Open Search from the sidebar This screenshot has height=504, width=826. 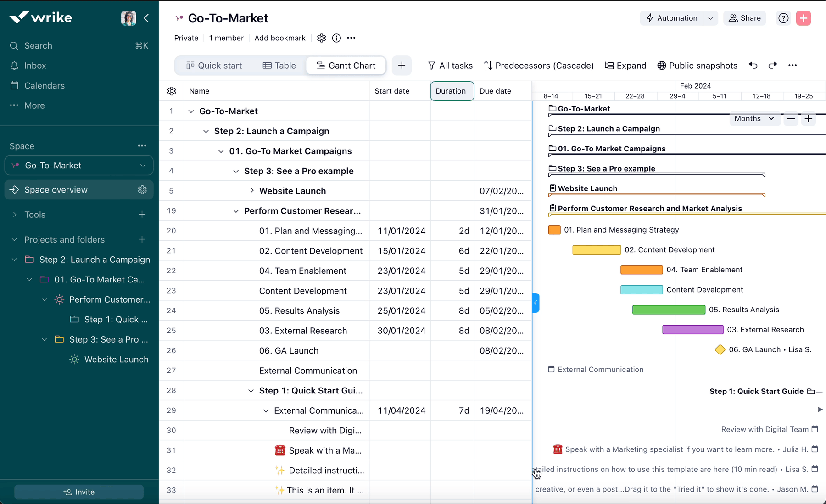(x=38, y=45)
